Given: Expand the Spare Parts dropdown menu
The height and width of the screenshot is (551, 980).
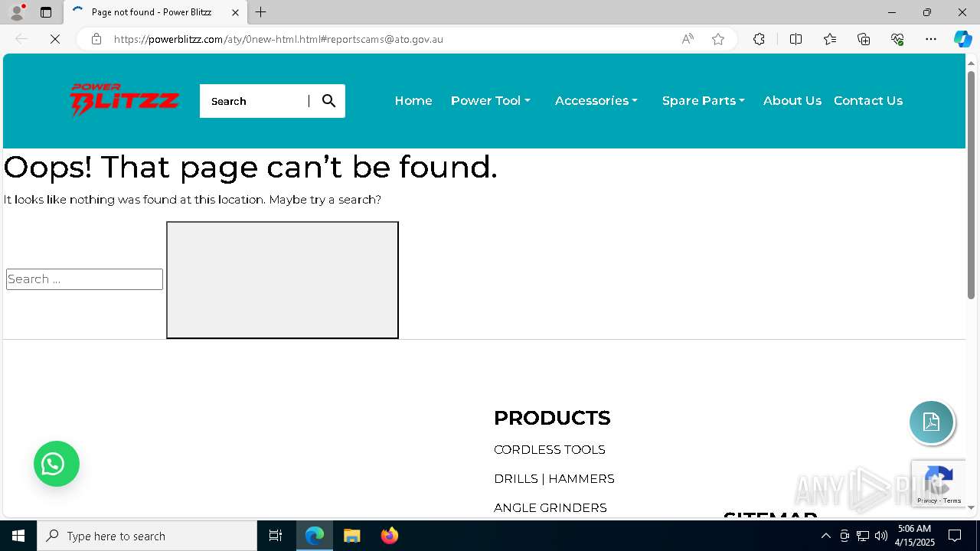Looking at the screenshot, I should pyautogui.click(x=703, y=101).
